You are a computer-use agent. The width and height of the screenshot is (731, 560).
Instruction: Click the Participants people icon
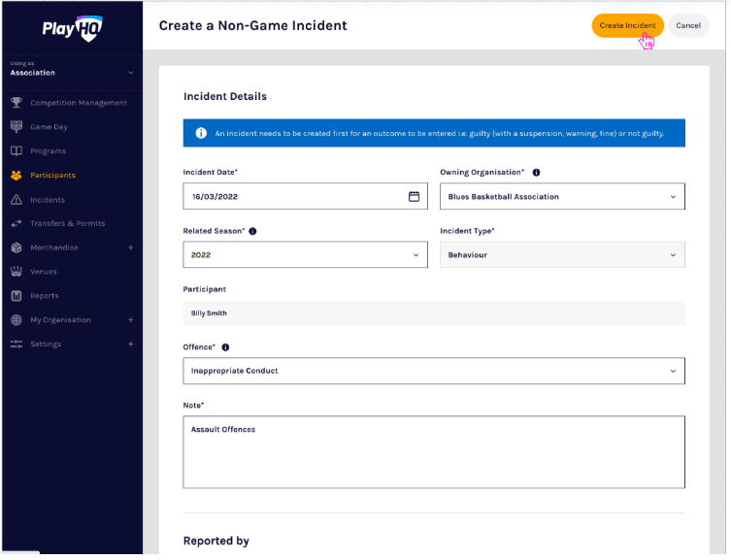[x=17, y=175]
